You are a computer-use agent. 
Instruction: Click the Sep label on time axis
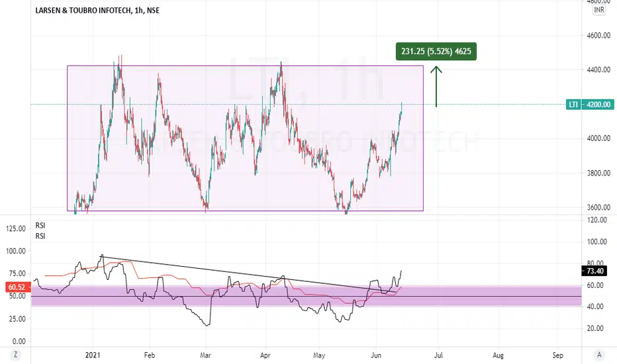[x=557, y=355]
